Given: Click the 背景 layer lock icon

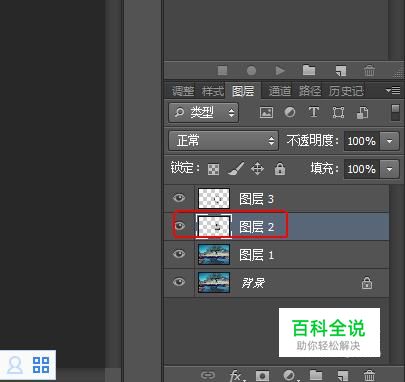Looking at the screenshot, I should coord(367,283).
